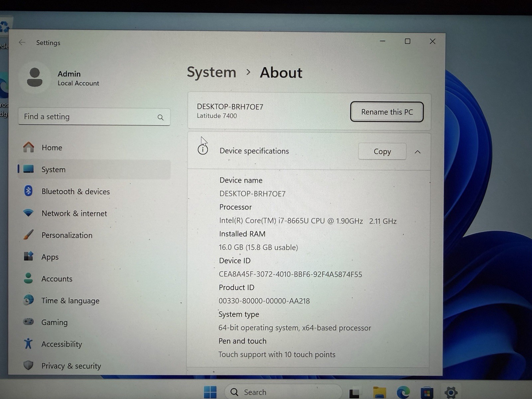Click the Network wifi icon
532x399 pixels.
click(29, 213)
